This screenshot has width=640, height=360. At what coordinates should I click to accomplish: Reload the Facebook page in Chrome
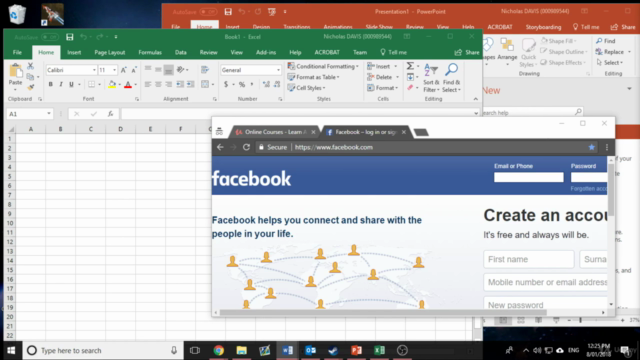click(246, 147)
